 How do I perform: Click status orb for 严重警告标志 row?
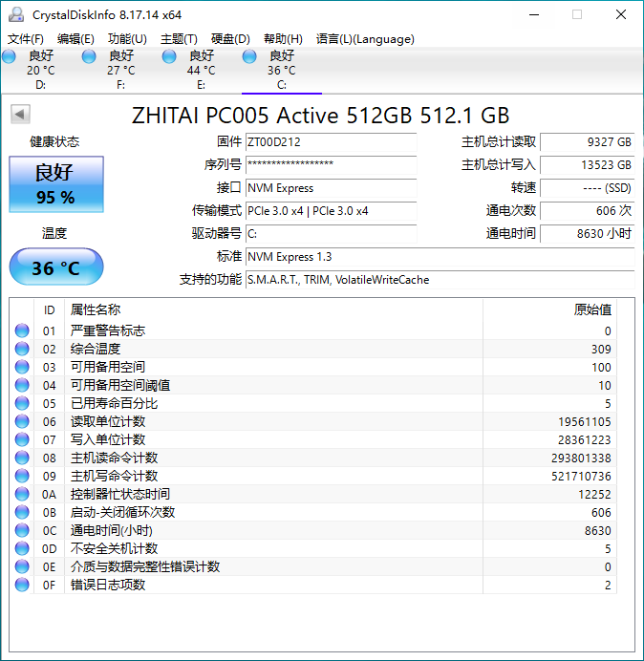[x=22, y=330]
